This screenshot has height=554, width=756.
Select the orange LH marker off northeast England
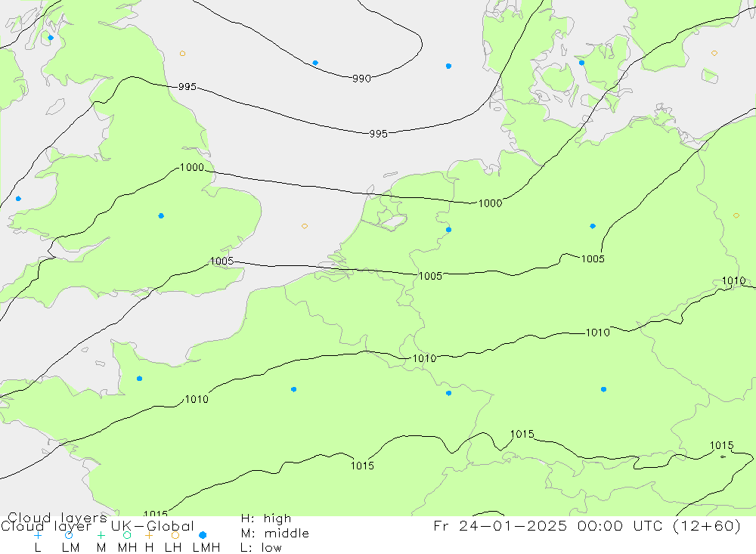(x=182, y=54)
